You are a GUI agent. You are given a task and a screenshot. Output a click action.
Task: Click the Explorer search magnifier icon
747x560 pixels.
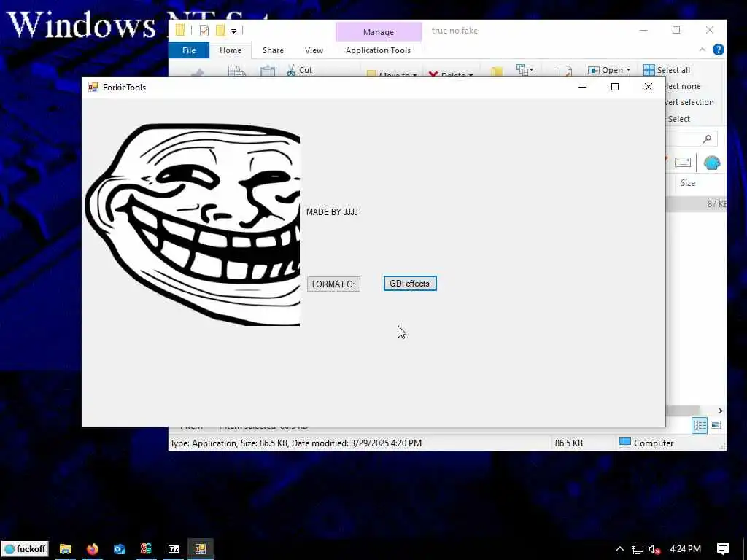[x=707, y=139]
